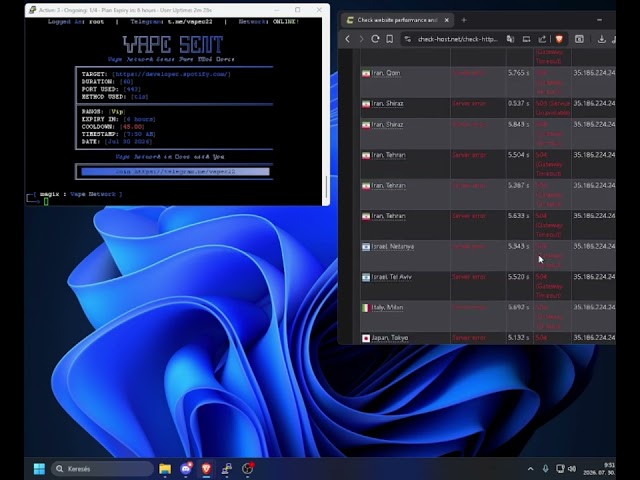Click the check-host.net address bar
This screenshot has height=480, width=640.
click(457, 39)
